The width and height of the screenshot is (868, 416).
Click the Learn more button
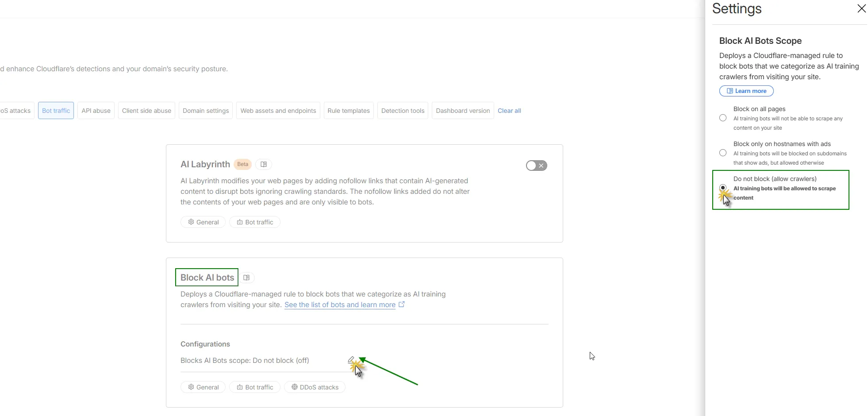[x=746, y=91]
